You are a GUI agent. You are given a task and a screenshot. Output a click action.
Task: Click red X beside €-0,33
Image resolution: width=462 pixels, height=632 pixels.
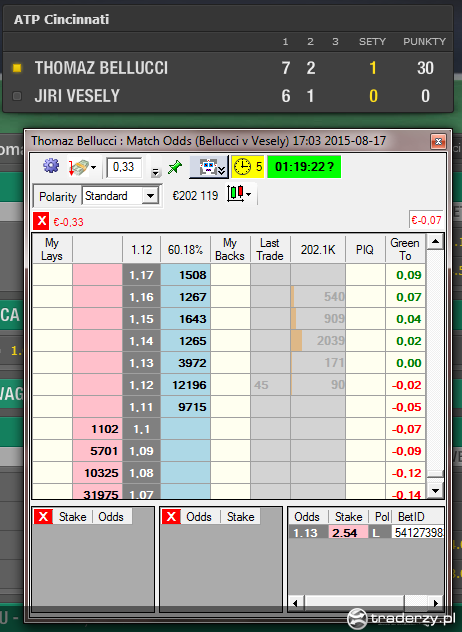coord(41,221)
